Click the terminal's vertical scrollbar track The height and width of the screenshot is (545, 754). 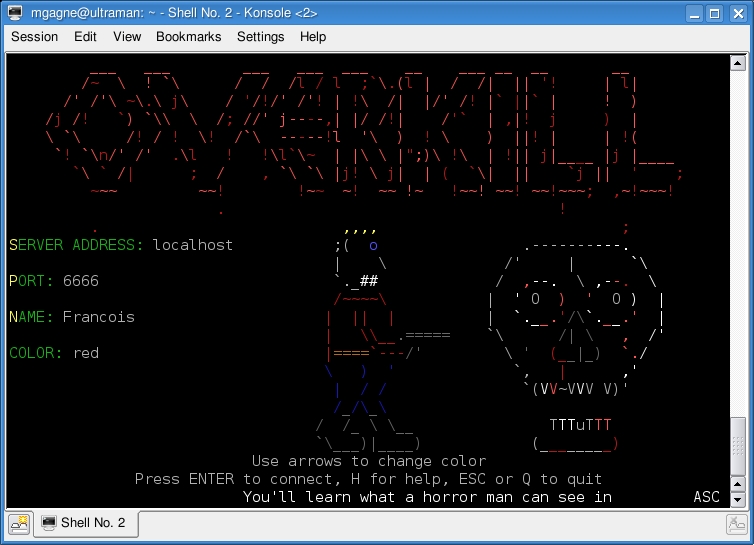738,250
